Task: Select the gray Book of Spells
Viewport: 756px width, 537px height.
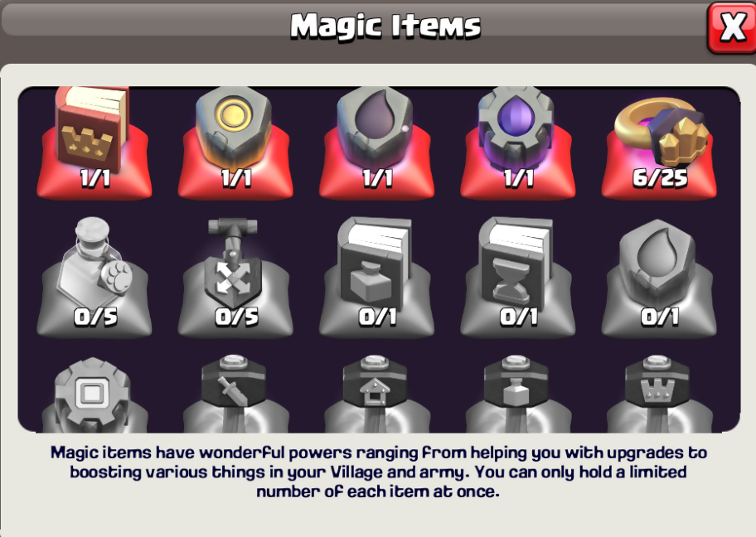Action: [376, 264]
